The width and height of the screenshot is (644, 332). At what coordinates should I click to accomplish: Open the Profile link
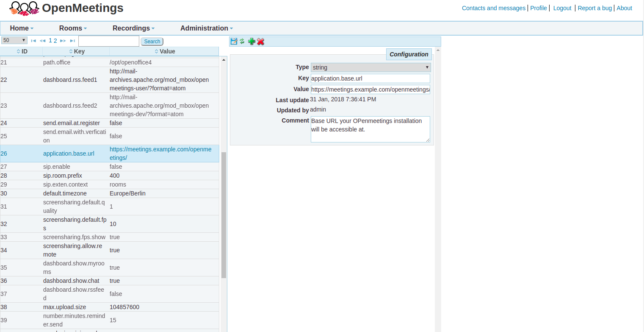[x=539, y=8]
